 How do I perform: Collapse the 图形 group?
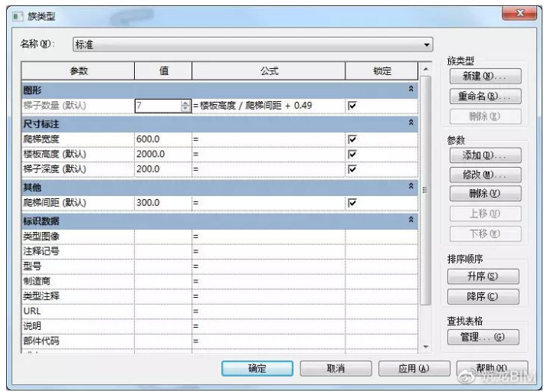coord(411,90)
